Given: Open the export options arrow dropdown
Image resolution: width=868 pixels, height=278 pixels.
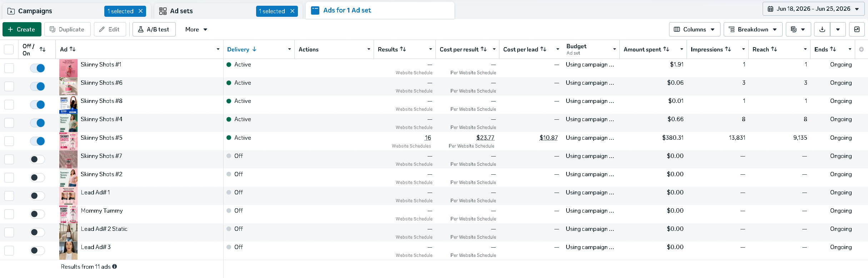Looking at the screenshot, I should [x=838, y=29].
